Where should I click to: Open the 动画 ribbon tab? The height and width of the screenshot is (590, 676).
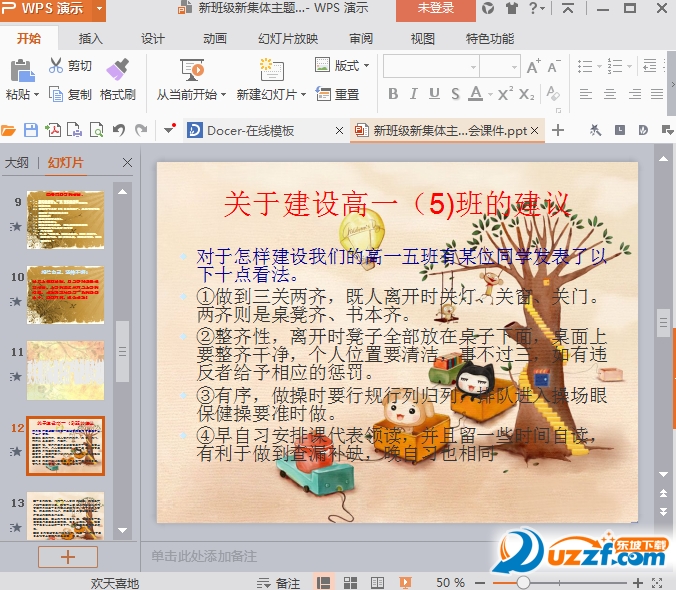pos(215,39)
